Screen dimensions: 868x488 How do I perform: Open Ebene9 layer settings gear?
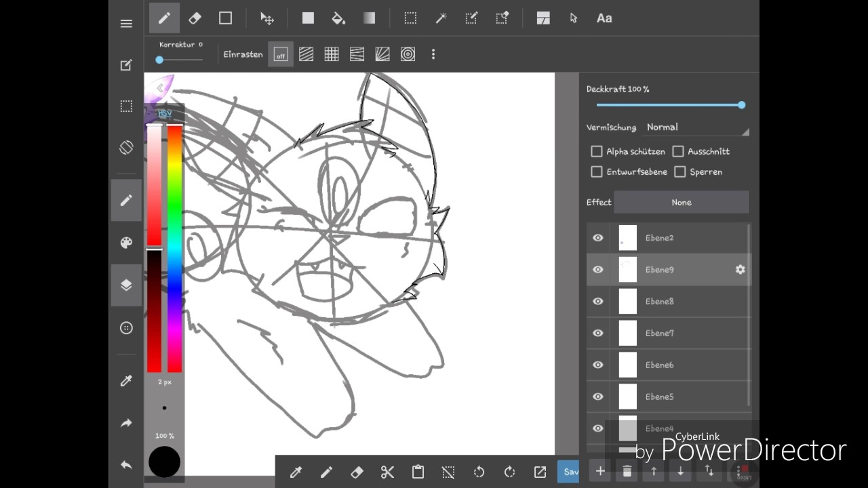click(x=740, y=270)
